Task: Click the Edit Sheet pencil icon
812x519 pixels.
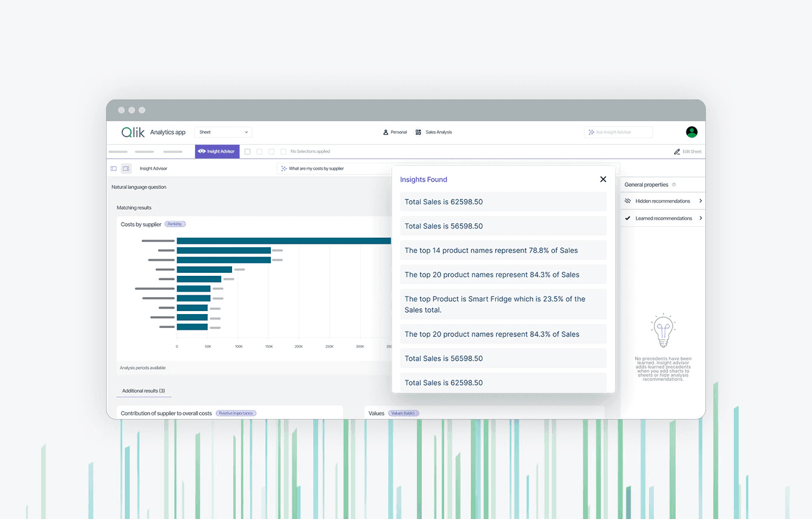Action: click(677, 152)
